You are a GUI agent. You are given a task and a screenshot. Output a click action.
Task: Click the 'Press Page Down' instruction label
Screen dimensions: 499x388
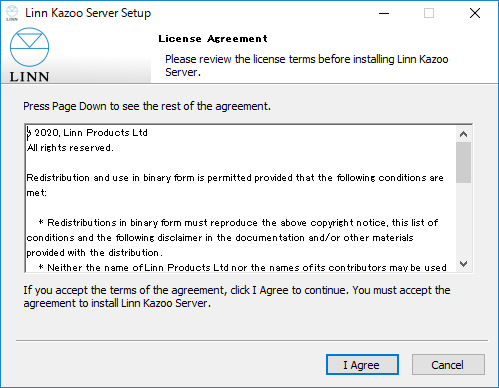[147, 106]
